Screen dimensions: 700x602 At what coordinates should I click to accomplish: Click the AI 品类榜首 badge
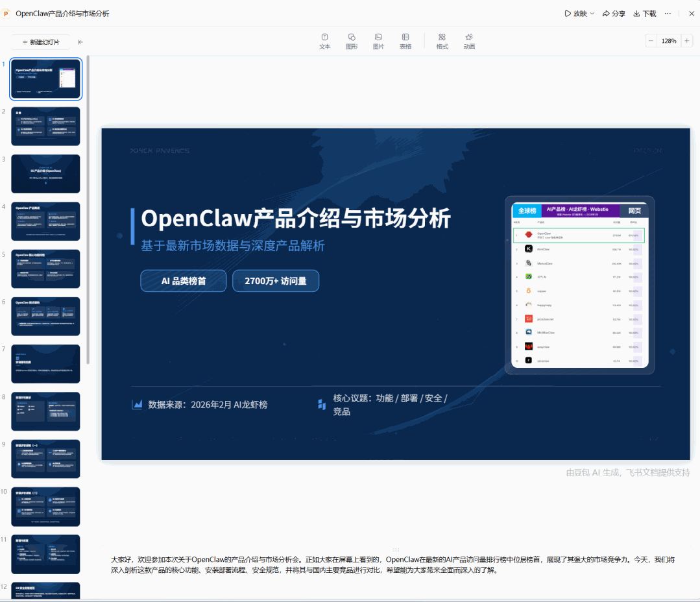184,281
